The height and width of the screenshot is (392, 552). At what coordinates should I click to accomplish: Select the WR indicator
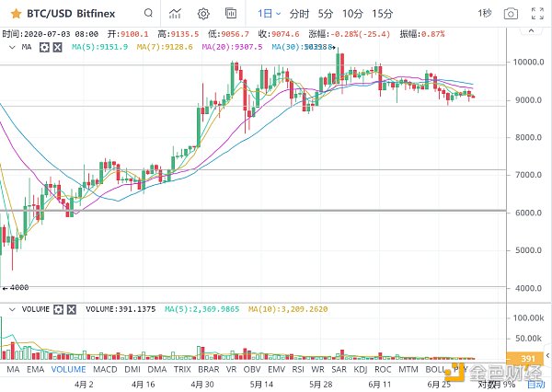[318, 370]
